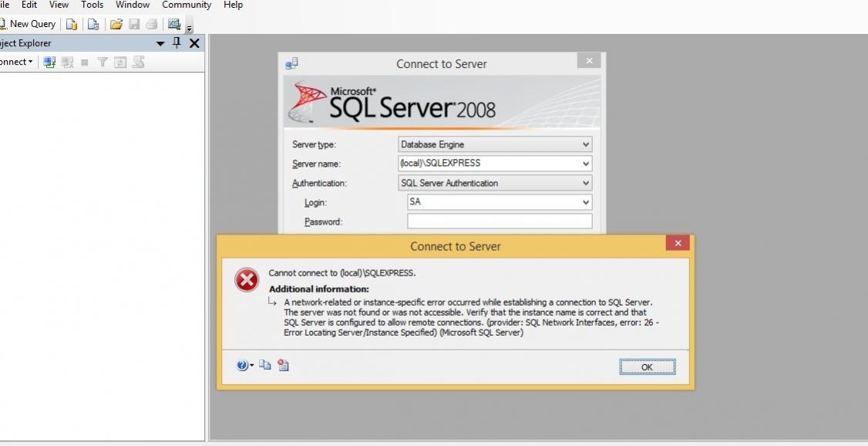Close the Object Explorer panel
This screenshot has width=868, height=446.
tap(194, 43)
